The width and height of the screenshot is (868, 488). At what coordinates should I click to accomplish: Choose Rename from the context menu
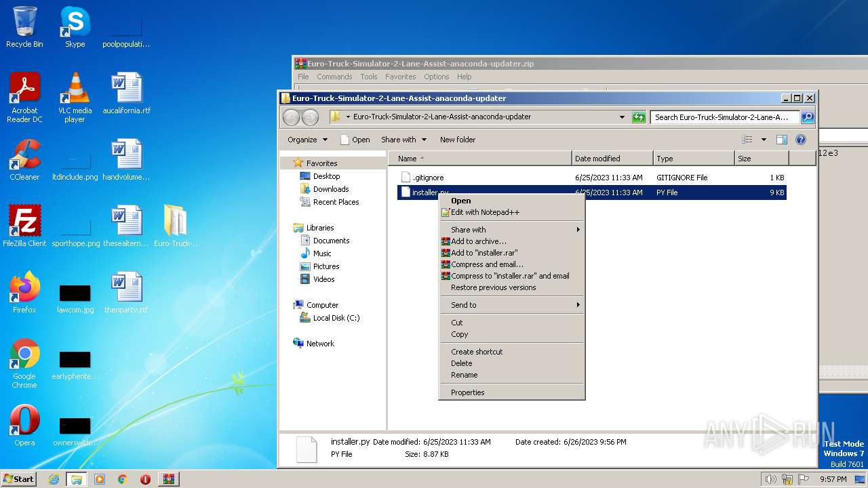(x=512, y=375)
